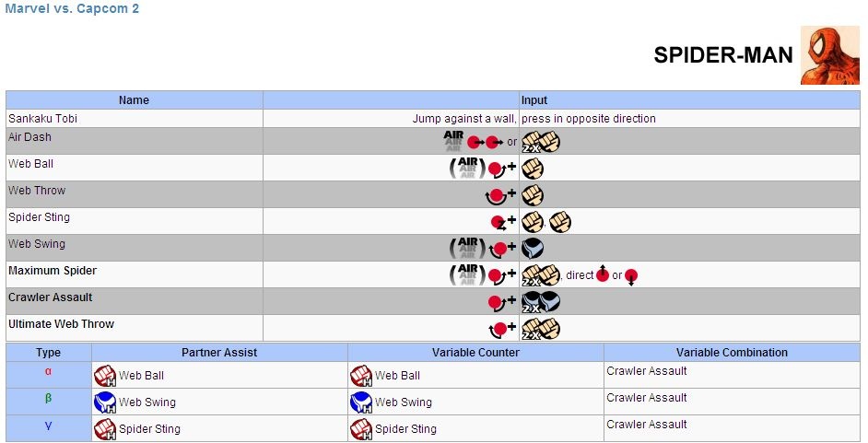This screenshot has width=868, height=443.
Task: Select the Sankaku Tobi move name
Action: point(42,119)
